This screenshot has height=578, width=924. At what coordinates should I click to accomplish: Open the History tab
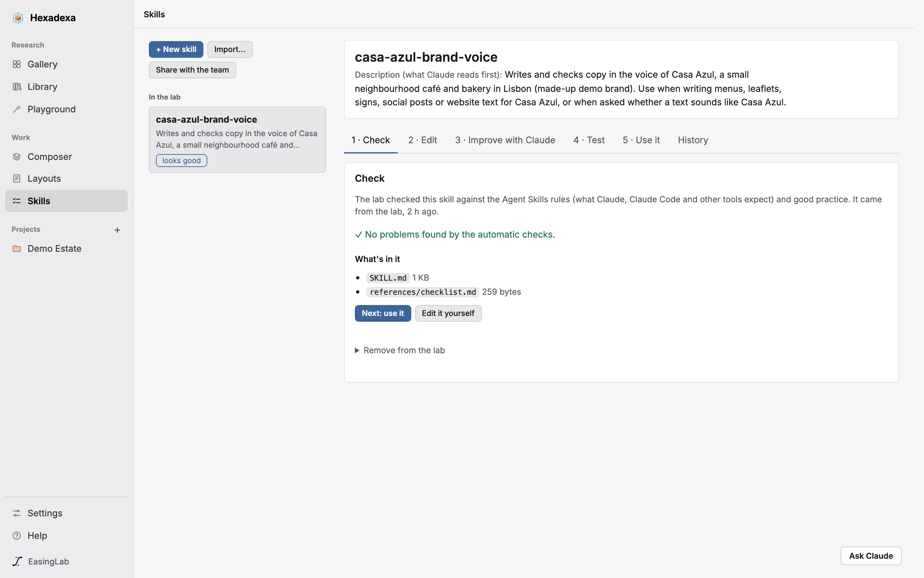coord(693,140)
